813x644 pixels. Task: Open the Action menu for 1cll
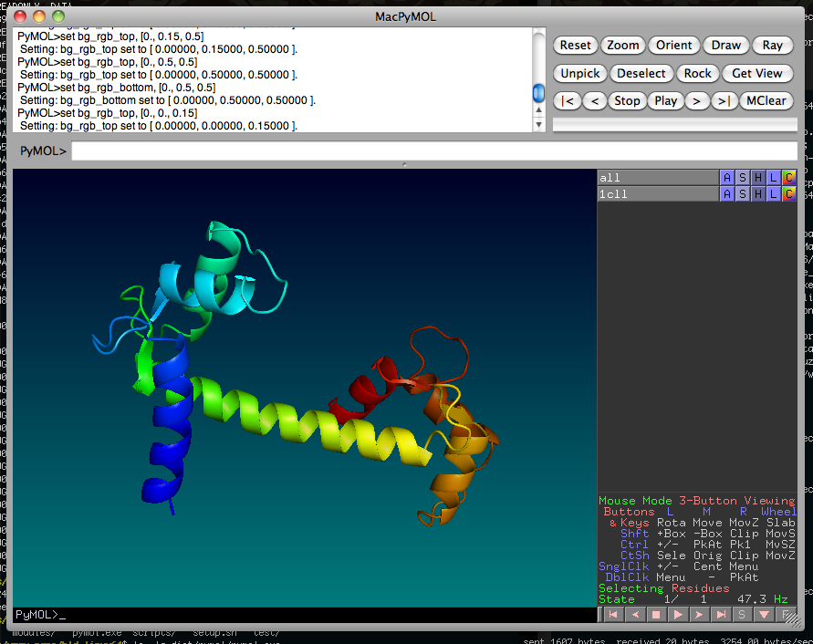click(726, 194)
